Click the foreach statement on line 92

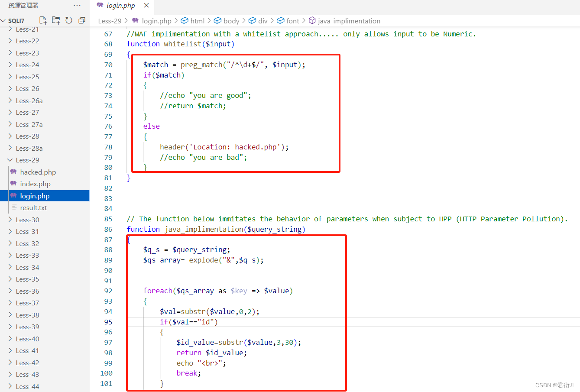[x=218, y=291]
